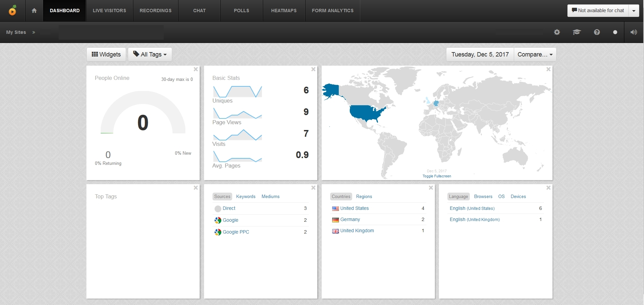Open the graduation cap tutorials icon
The width and height of the screenshot is (644, 305).
[x=577, y=32]
